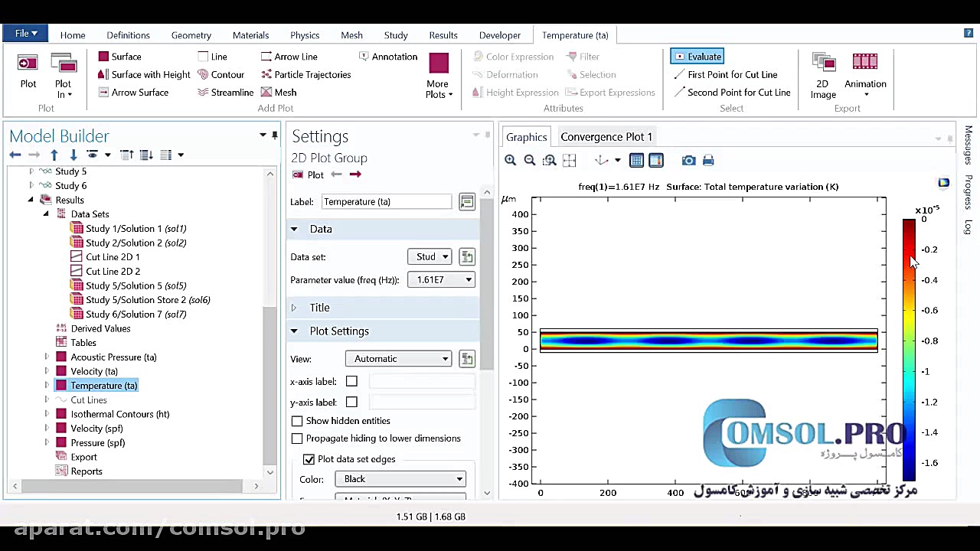Expand the Acoustic Pressure (ta) node
This screenshot has width=980, height=551.
pyautogui.click(x=47, y=357)
